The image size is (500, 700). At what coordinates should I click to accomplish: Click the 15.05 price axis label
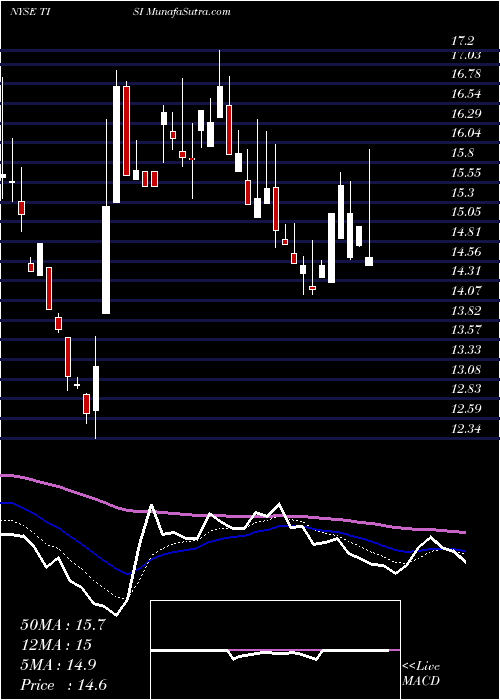pyautogui.click(x=466, y=212)
